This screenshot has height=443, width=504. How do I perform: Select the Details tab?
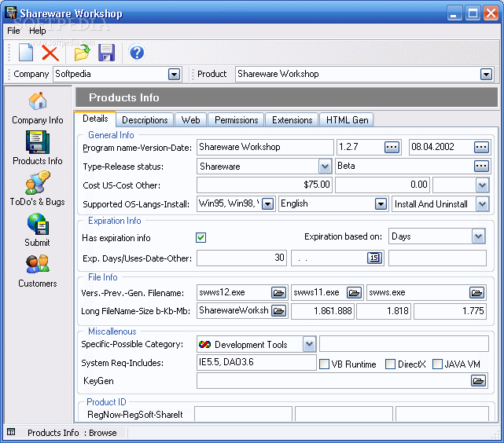[95, 119]
